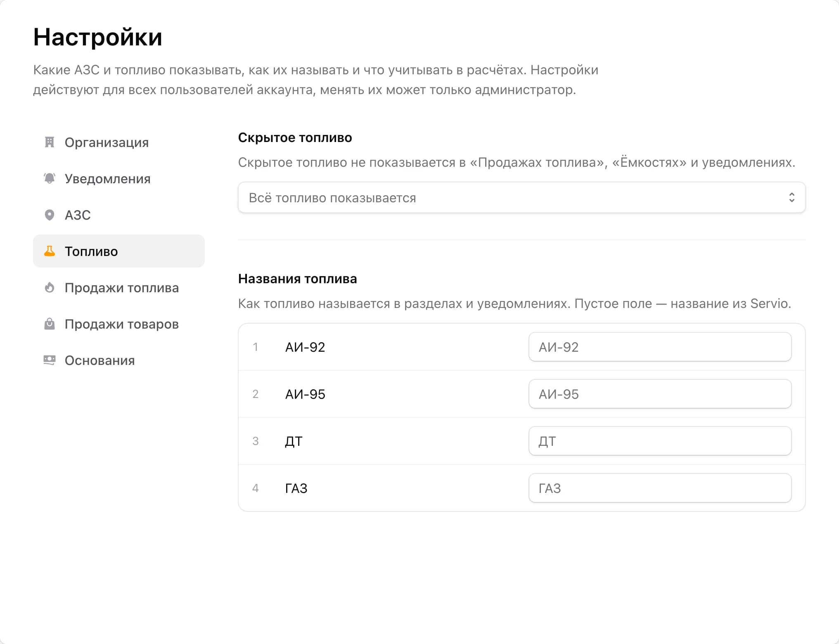Click the building icon next to Организация
The image size is (839, 644).
coord(50,142)
